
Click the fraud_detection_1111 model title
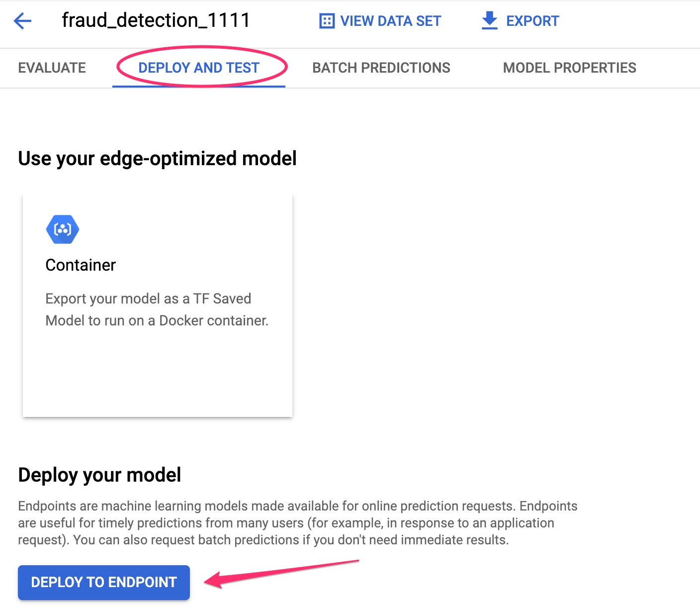point(156,20)
